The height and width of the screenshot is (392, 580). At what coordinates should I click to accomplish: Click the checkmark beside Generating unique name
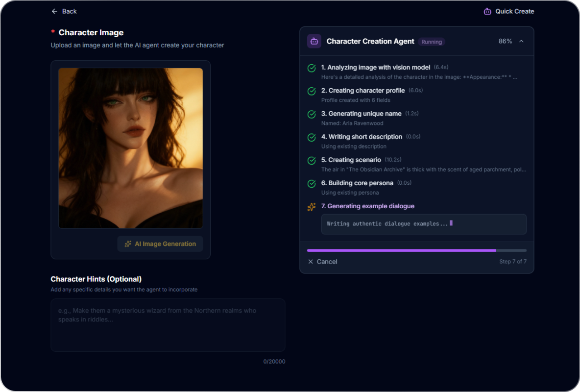tap(312, 114)
